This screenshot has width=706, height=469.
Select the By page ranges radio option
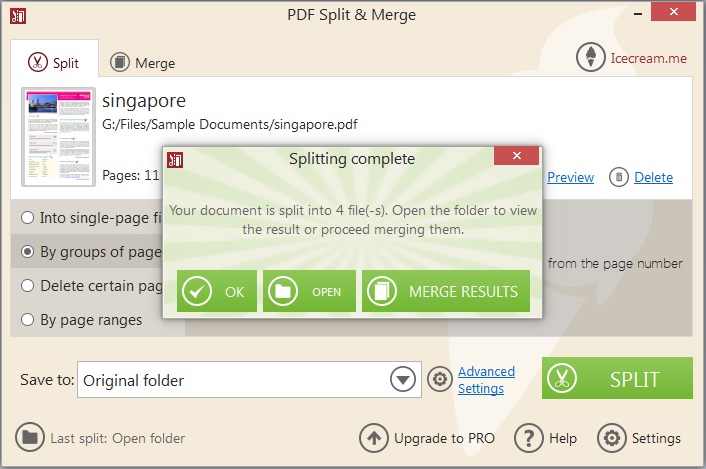pyautogui.click(x=27, y=320)
